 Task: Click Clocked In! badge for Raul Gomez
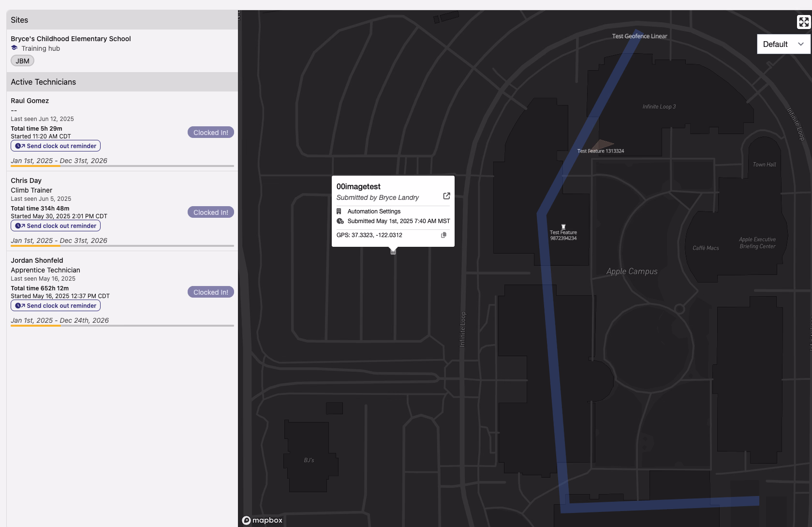211,133
